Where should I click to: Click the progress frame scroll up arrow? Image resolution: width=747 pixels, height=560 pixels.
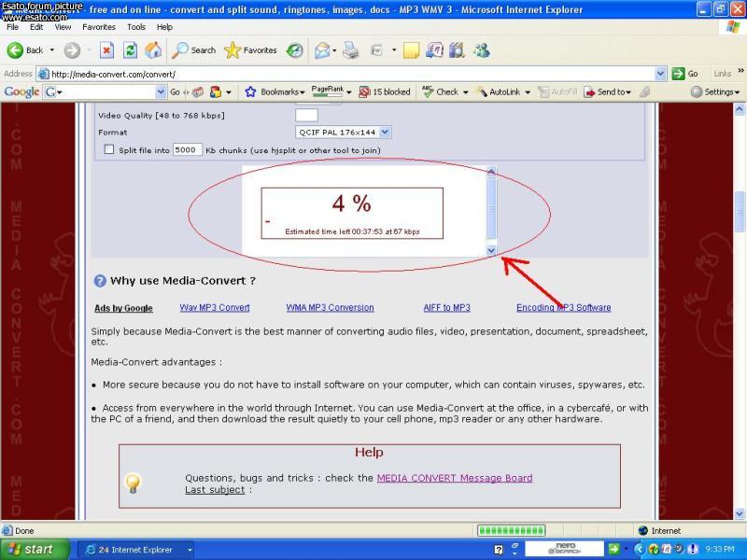(x=491, y=172)
